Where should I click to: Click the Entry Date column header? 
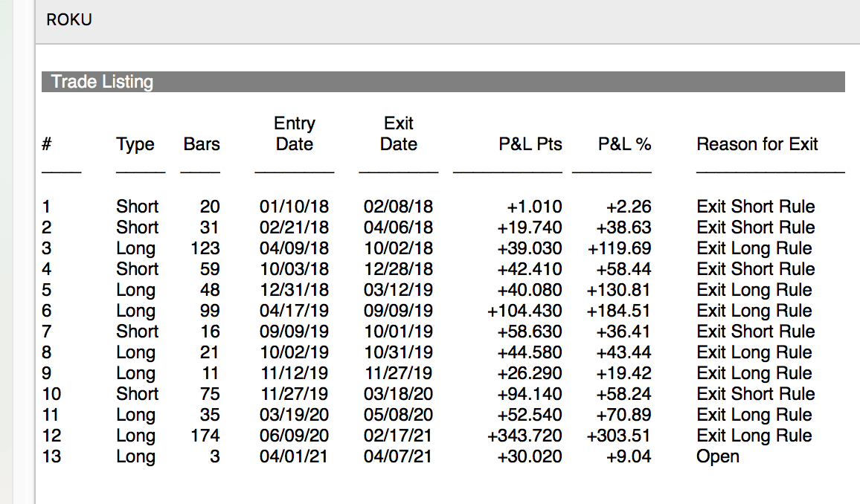click(295, 134)
